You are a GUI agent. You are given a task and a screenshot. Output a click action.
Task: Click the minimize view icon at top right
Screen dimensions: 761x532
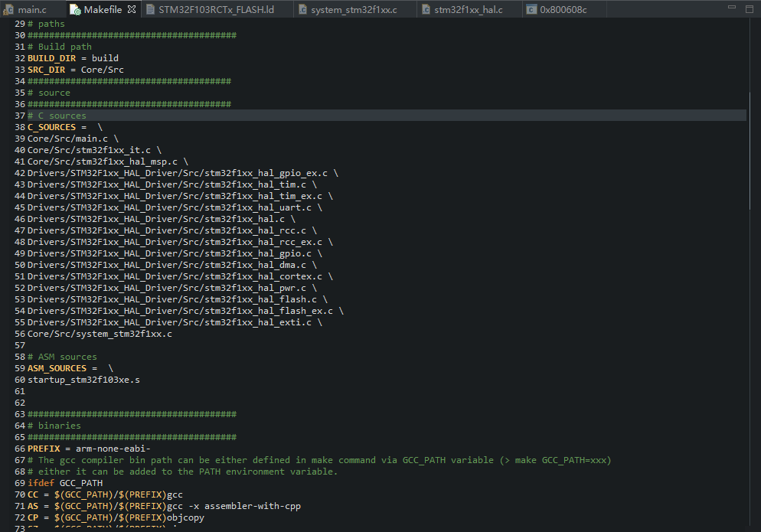point(731,8)
